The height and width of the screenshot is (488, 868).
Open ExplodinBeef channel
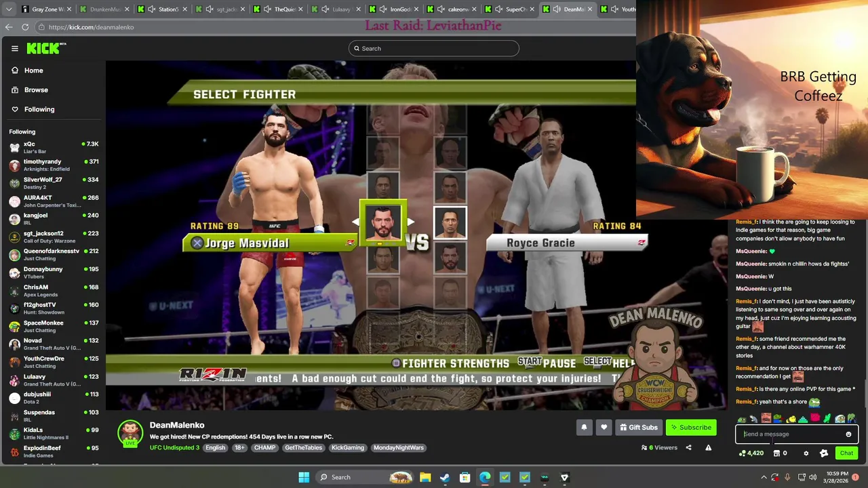53,451
